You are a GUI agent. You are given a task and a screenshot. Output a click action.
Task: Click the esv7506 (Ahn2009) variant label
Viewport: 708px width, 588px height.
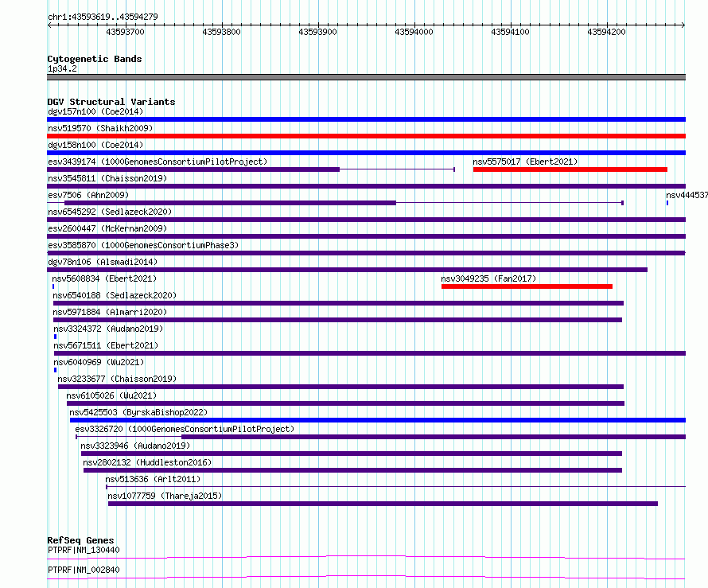pos(88,195)
